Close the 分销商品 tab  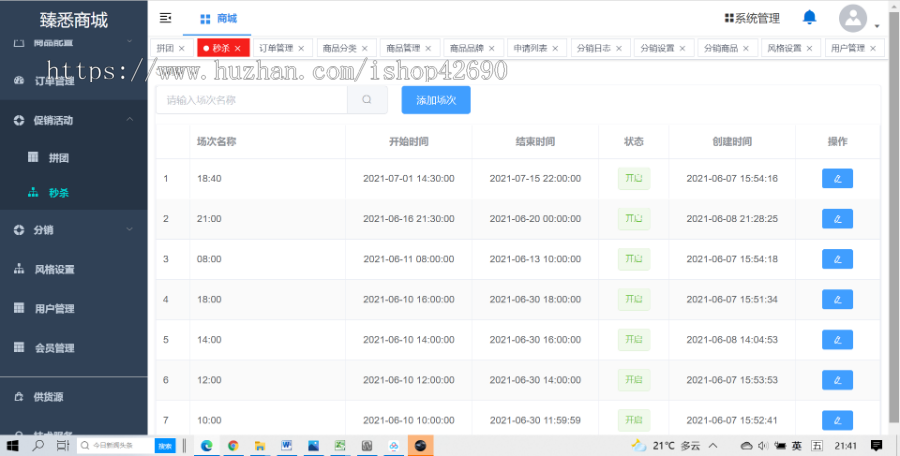(x=746, y=48)
